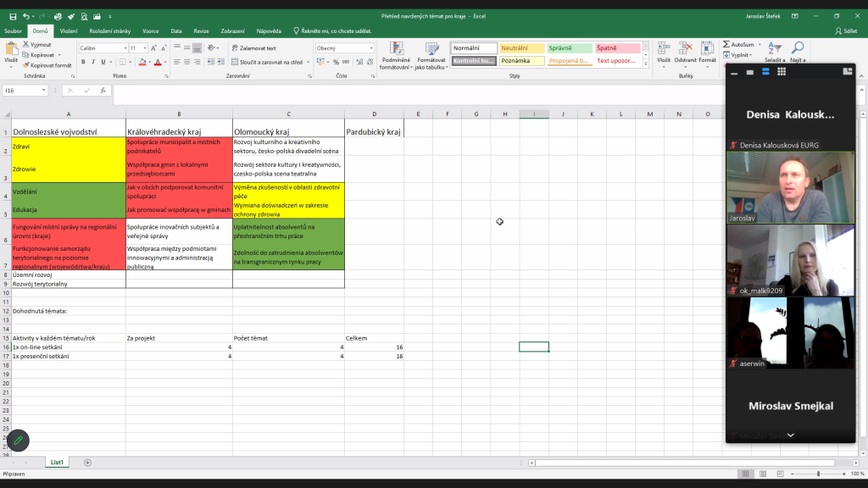Open the borders dropdown arrow

tap(130, 62)
